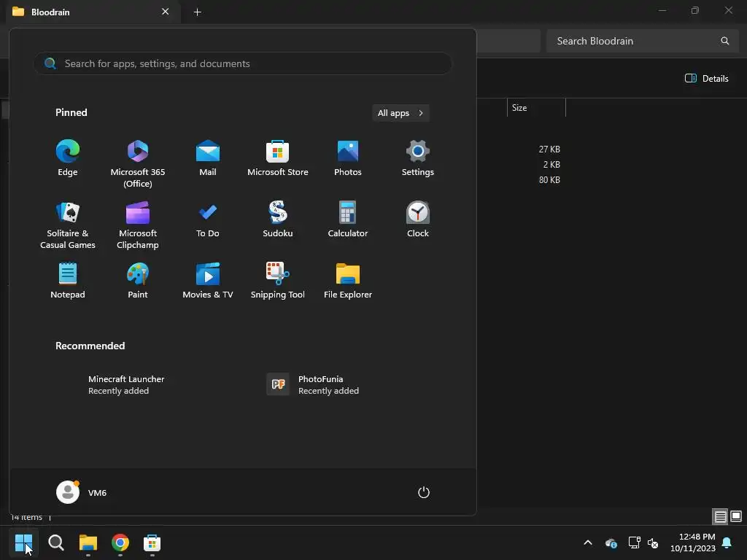Viewport: 747px width, 560px height.
Task: Click the Windows Start button on taskbar
Action: click(x=23, y=542)
